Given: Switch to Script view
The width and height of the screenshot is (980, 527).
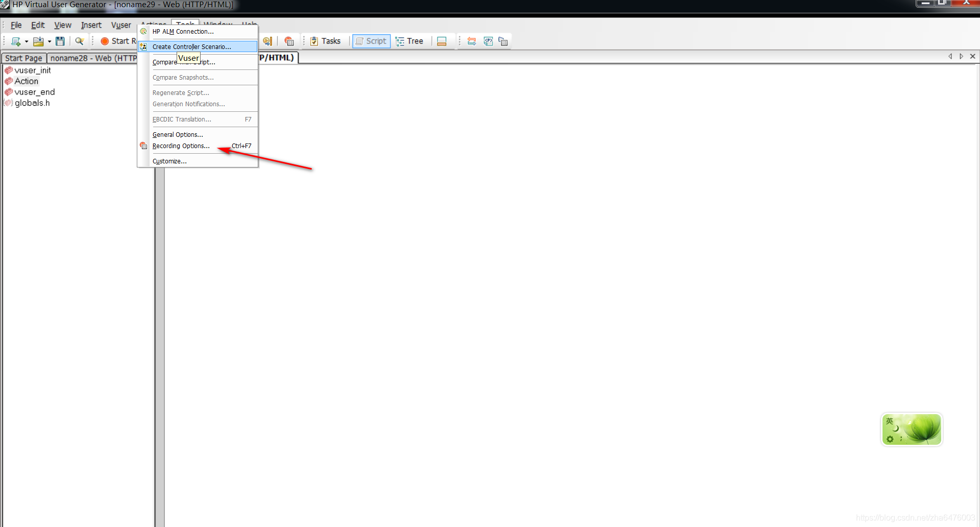Looking at the screenshot, I should click(371, 41).
